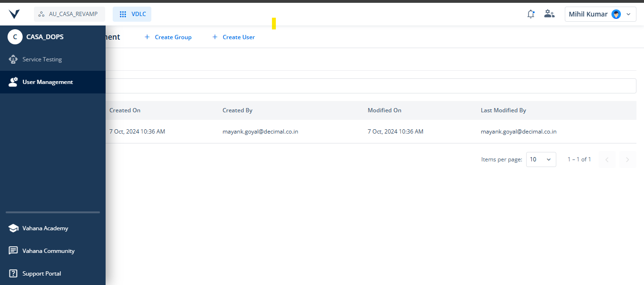Select User Management in the sidebar
This screenshot has height=285, width=644.
tap(53, 82)
